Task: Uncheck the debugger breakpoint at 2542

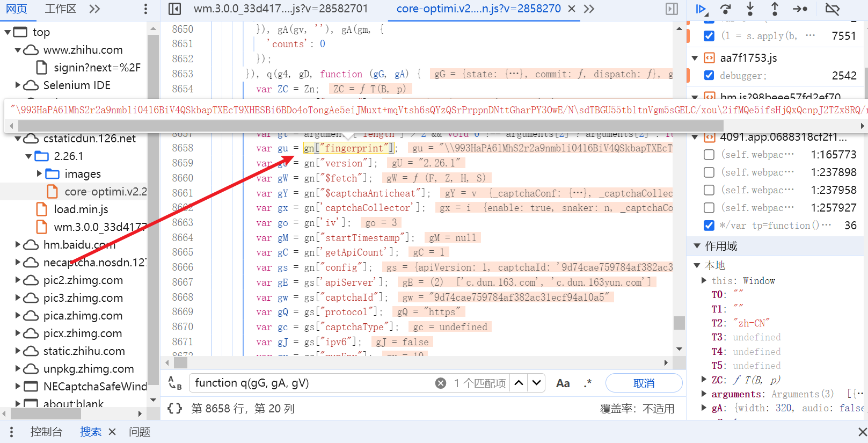Action: pos(709,75)
